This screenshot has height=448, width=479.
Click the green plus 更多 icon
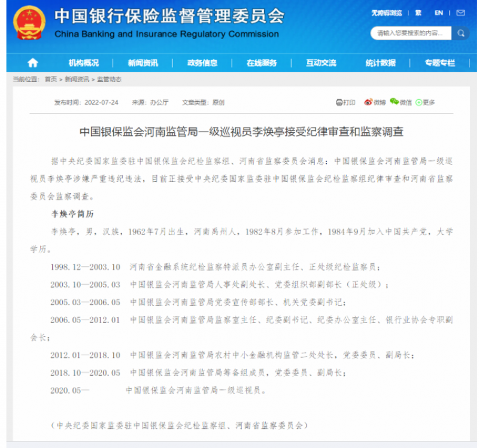click(419, 102)
